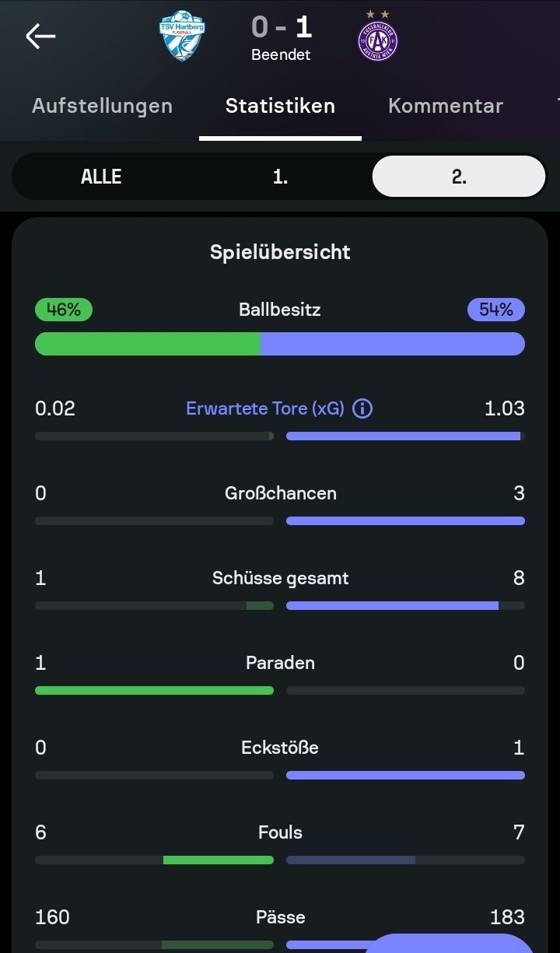Open the Kommentar tab

tap(446, 106)
